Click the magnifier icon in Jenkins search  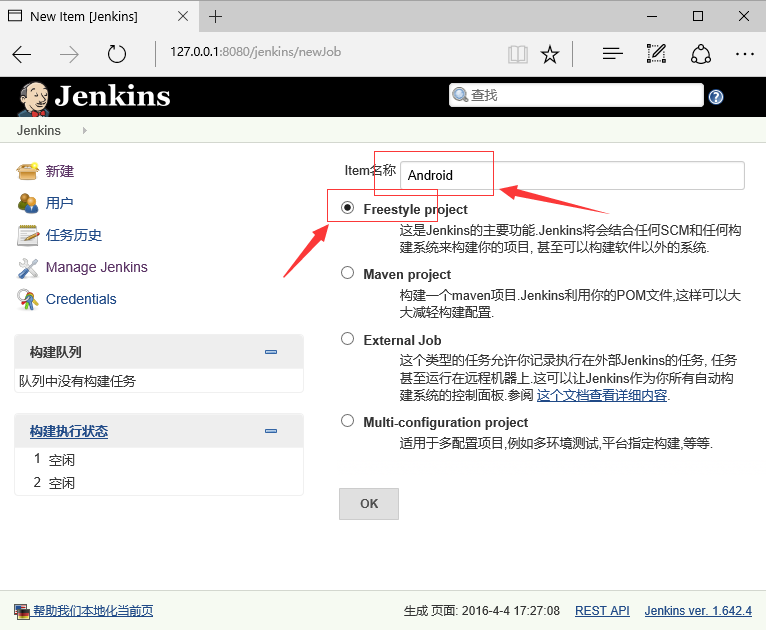460,94
